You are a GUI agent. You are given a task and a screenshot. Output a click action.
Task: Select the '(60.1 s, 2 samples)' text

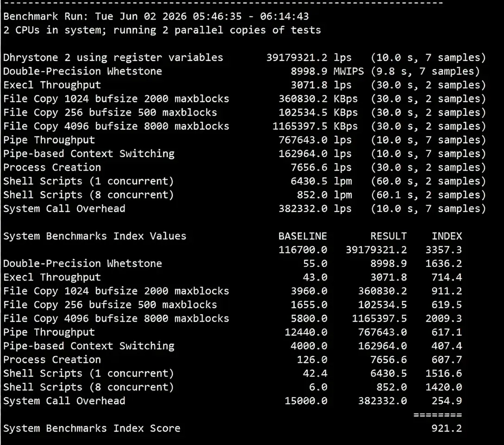tap(428, 195)
